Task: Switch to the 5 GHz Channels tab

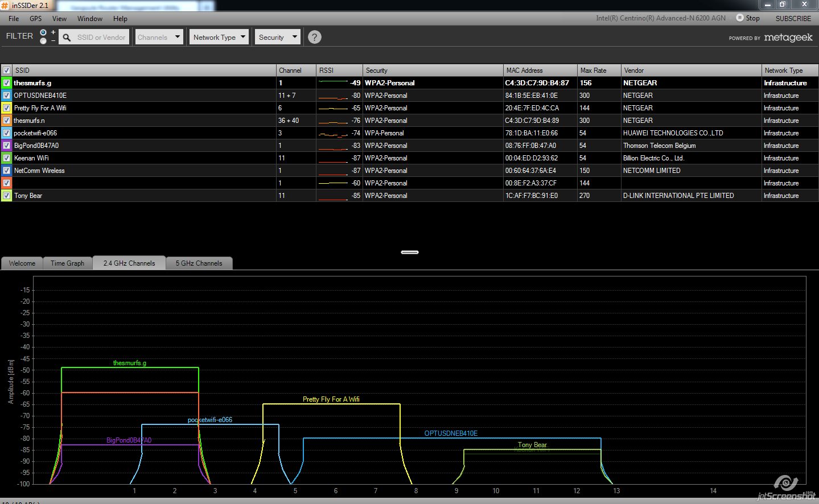Action: click(199, 263)
